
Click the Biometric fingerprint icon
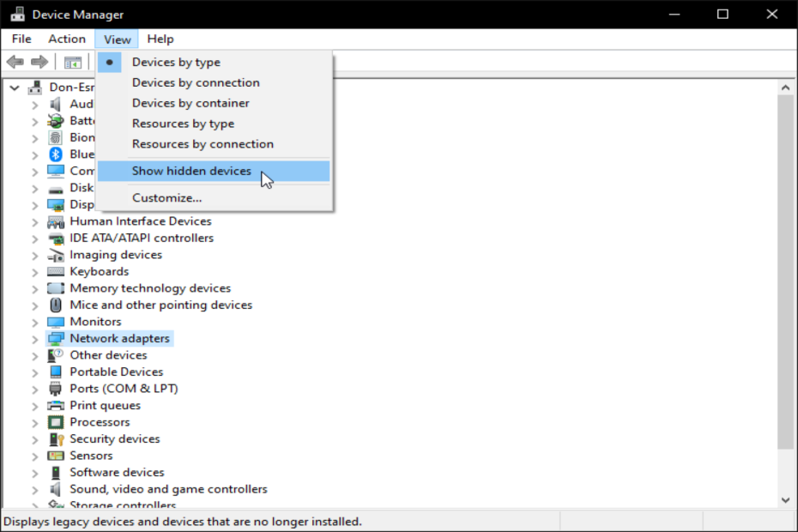pos(56,137)
